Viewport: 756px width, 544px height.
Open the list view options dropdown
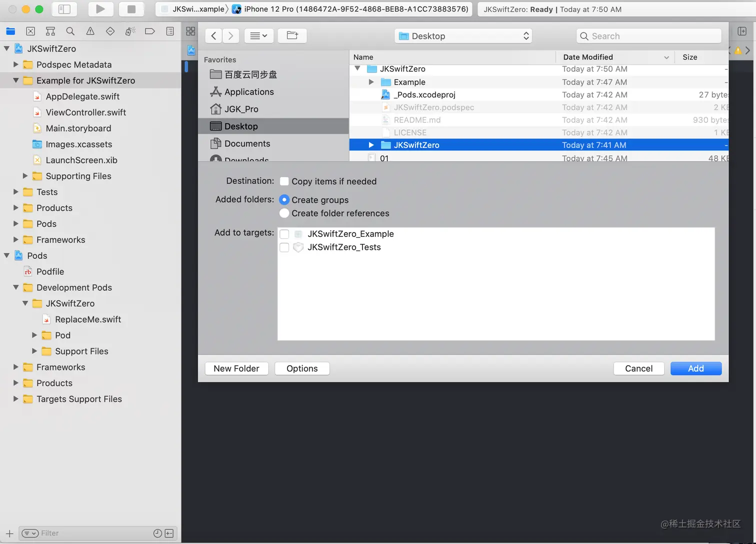tap(258, 35)
